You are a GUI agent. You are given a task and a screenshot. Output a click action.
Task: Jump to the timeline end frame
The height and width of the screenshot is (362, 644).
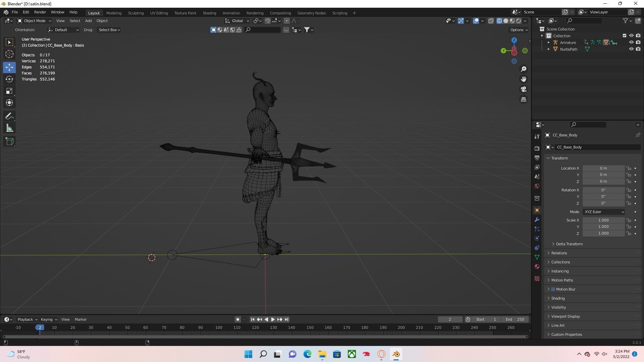[x=286, y=320]
